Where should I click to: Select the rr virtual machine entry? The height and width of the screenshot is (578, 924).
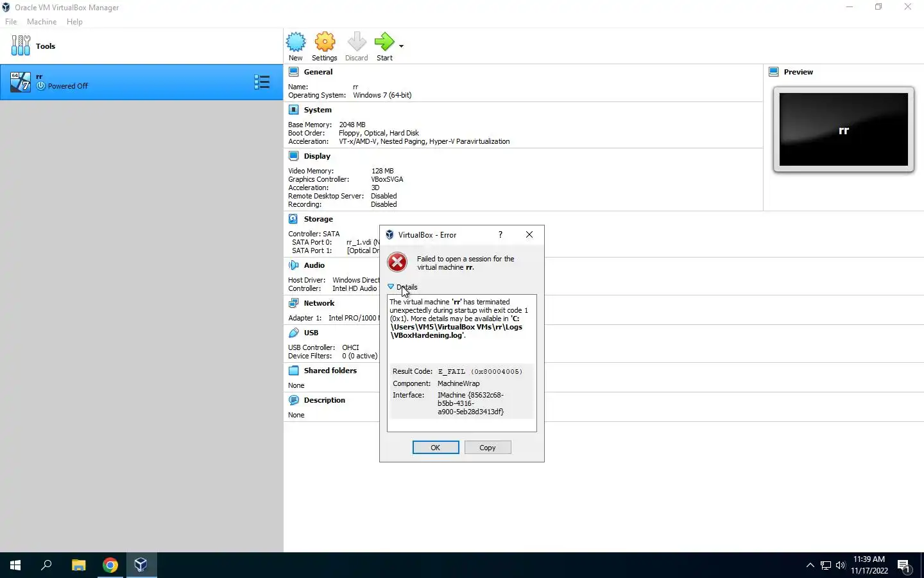click(141, 82)
